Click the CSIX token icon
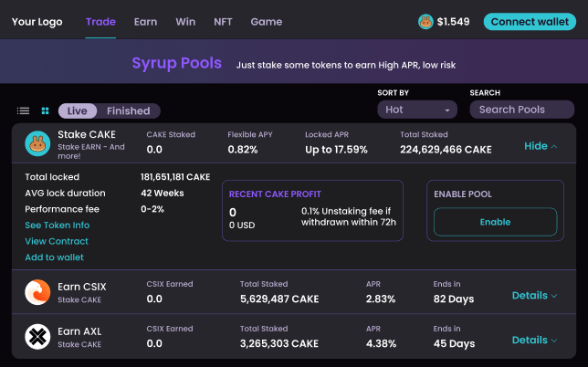This screenshot has width=588, height=367. point(37,292)
